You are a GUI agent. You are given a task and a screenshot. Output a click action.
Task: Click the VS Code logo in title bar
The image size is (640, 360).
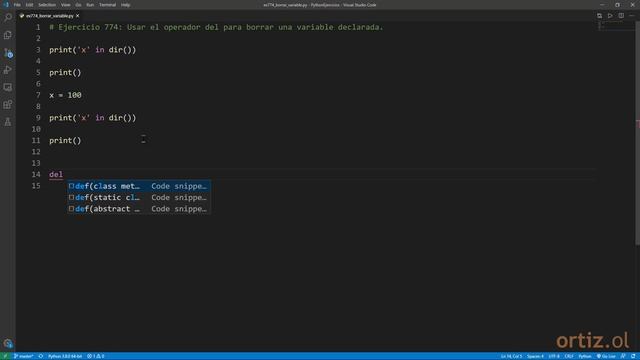(x=6, y=5)
